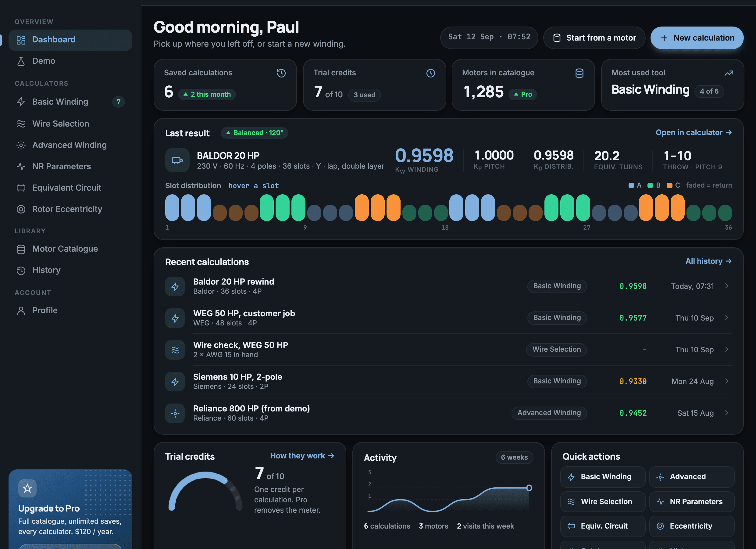
Task: Click the clock icon in the top Trial credits card
Action: (431, 73)
